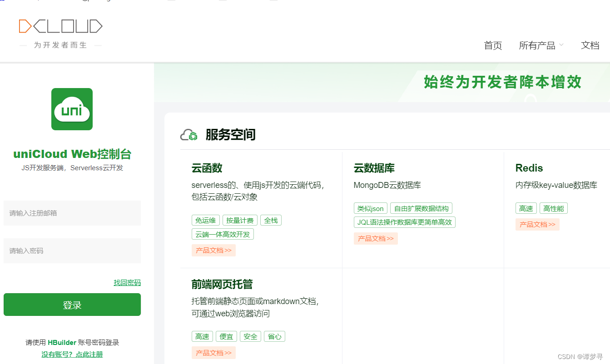Focus the 请输入密码 password field
Image resolution: width=610 pixels, height=364 pixels.
72,251
